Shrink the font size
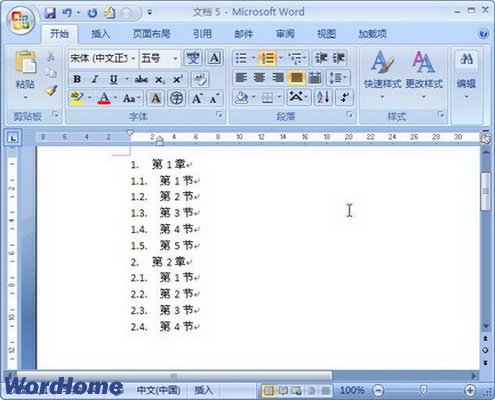This screenshot has width=495, height=400. coord(214,98)
